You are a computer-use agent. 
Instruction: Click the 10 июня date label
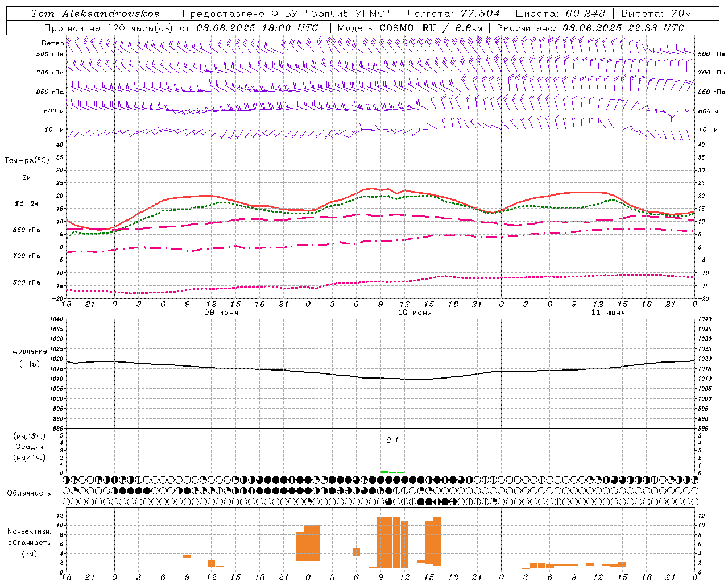(415, 313)
